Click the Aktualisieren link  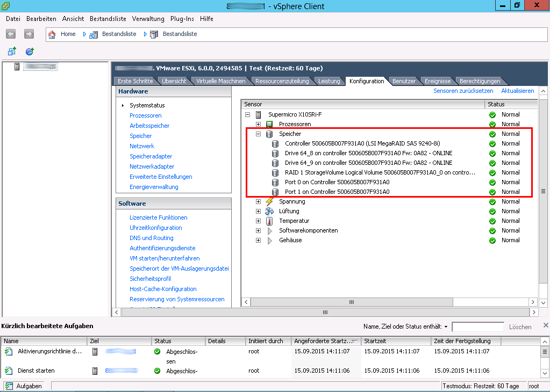click(x=517, y=91)
